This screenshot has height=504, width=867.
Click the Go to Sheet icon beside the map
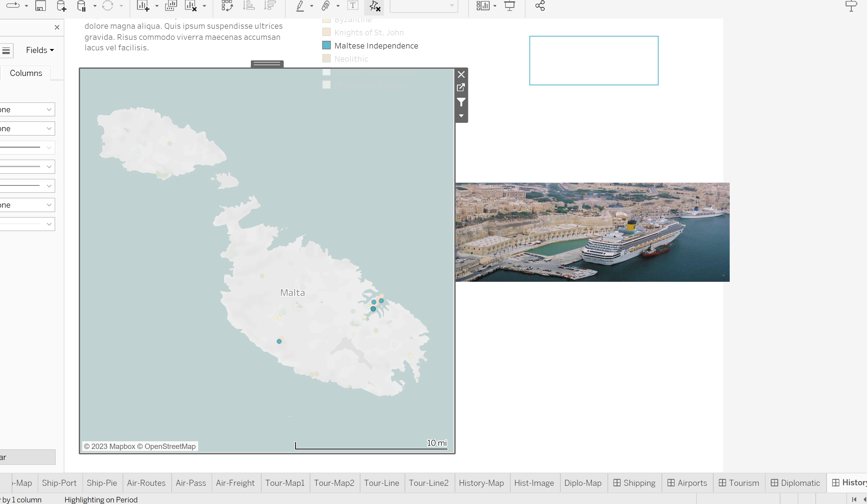point(461,88)
